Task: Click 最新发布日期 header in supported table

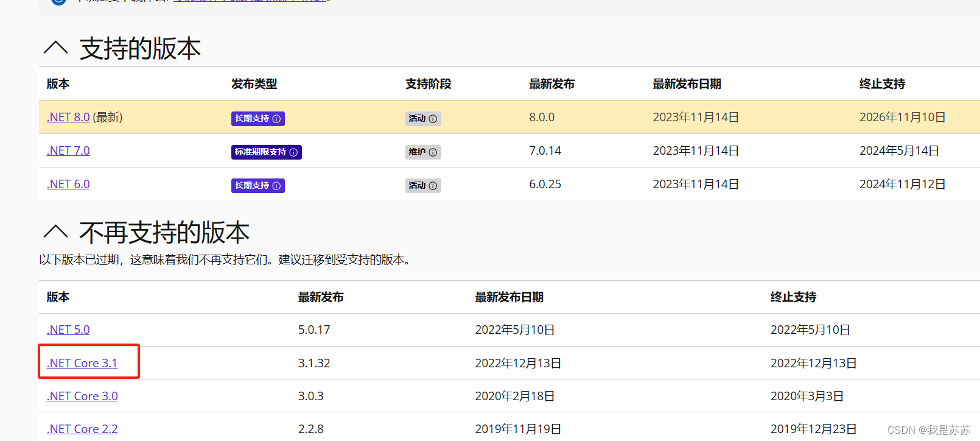Action: (687, 84)
